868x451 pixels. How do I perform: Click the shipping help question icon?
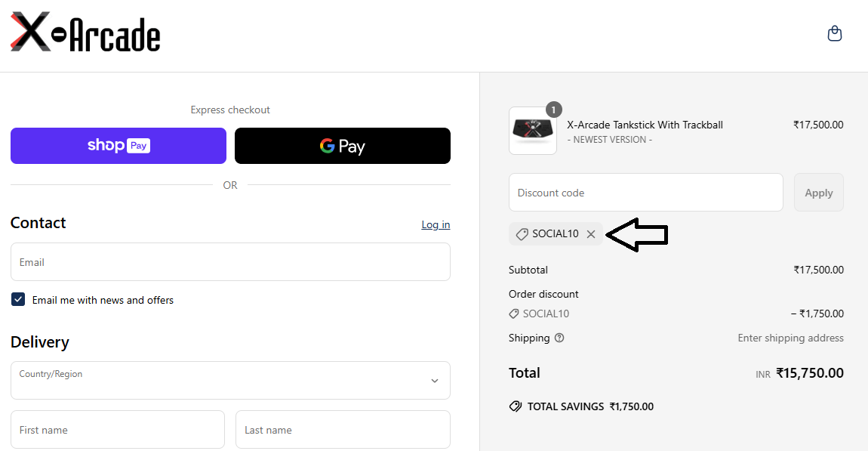click(x=559, y=338)
